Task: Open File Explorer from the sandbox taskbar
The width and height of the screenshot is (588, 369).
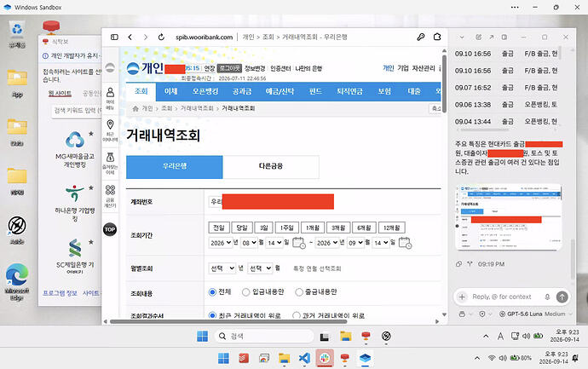Action: click(x=345, y=336)
